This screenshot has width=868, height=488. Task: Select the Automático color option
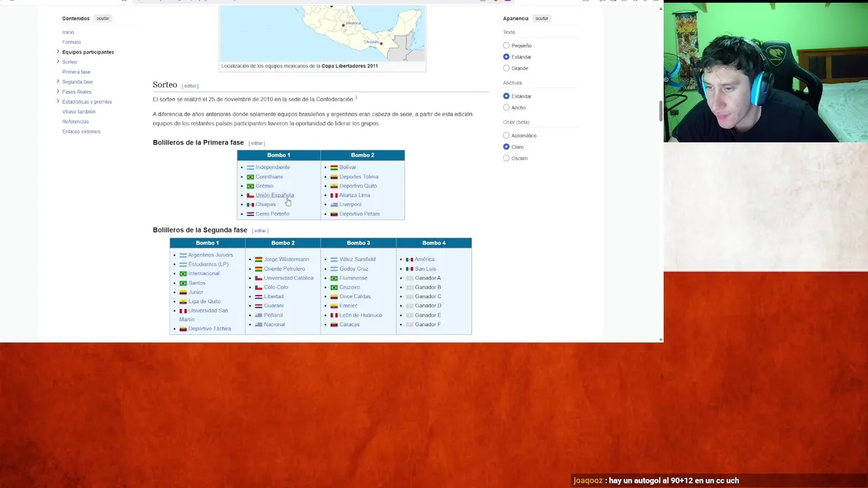click(x=506, y=136)
